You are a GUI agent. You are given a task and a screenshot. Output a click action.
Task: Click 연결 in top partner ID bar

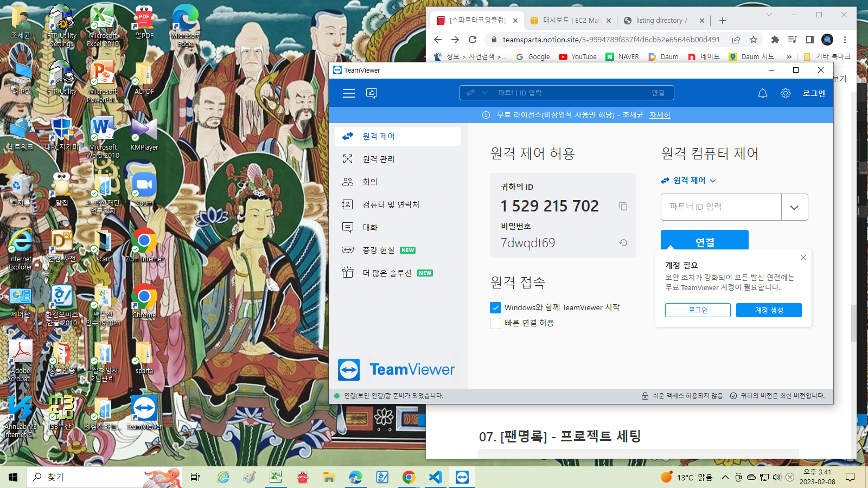pyautogui.click(x=658, y=93)
